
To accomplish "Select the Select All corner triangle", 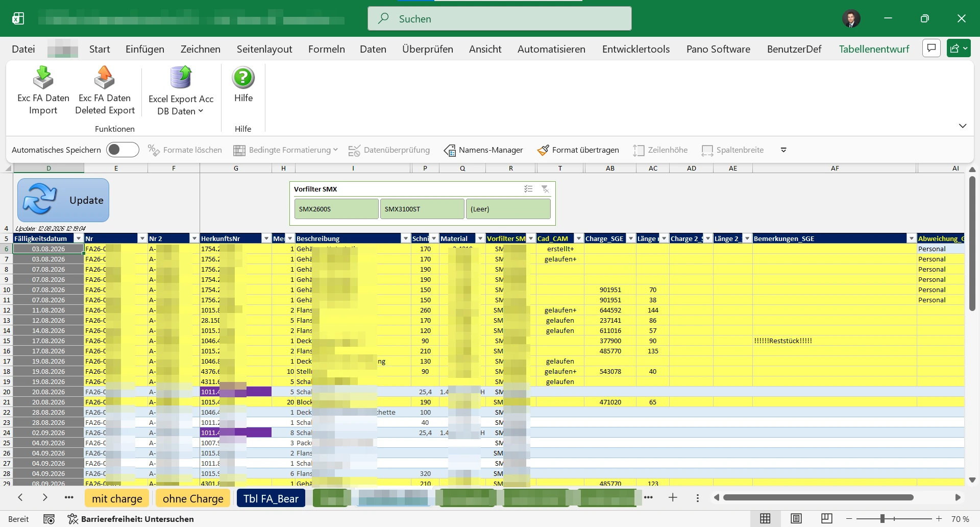I will click(x=8, y=168).
